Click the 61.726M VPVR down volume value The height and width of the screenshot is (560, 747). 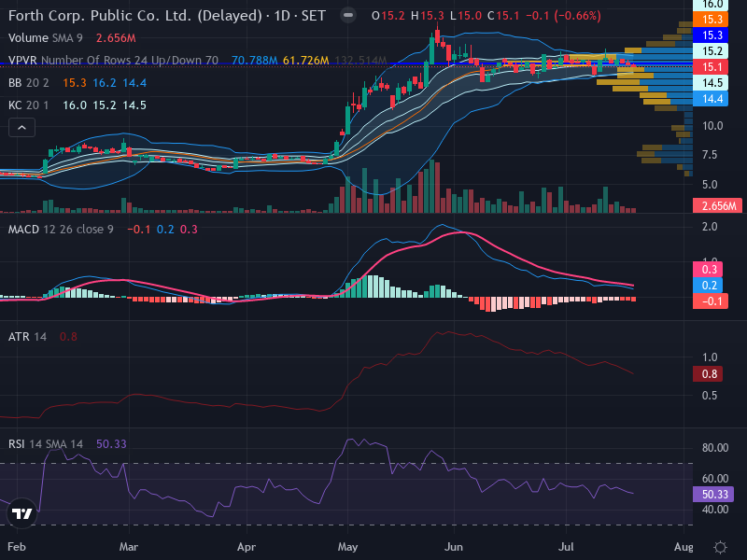point(306,61)
